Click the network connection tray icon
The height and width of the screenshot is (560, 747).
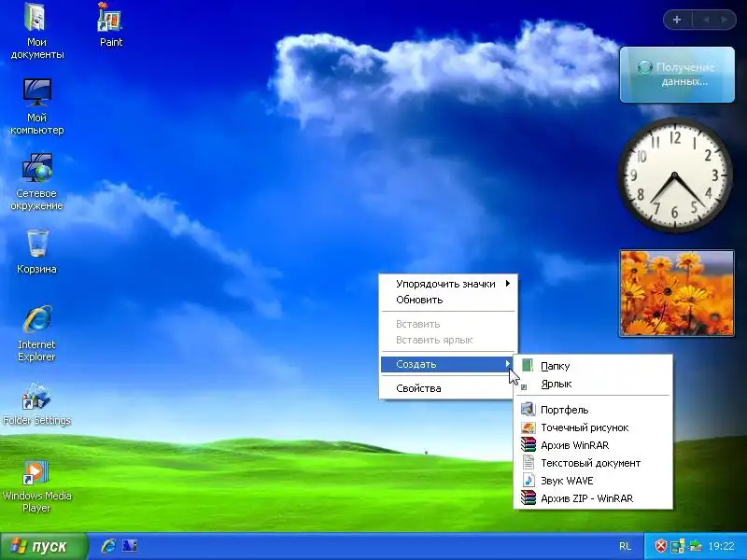tap(678, 546)
